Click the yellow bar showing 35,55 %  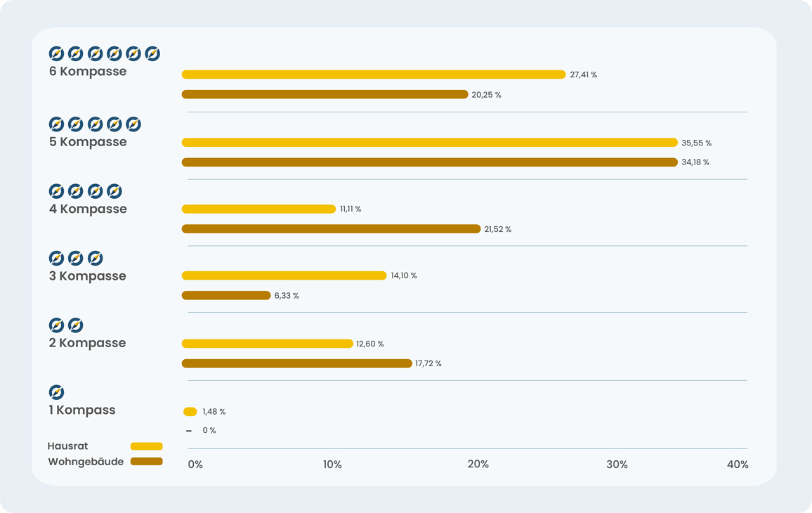[429, 143]
